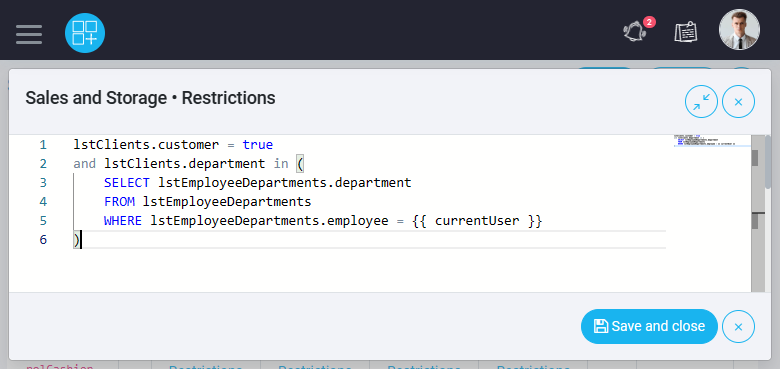Place cursor on the 'true' keyword
Image resolution: width=780 pixels, height=369 pixels.
[x=258, y=145]
